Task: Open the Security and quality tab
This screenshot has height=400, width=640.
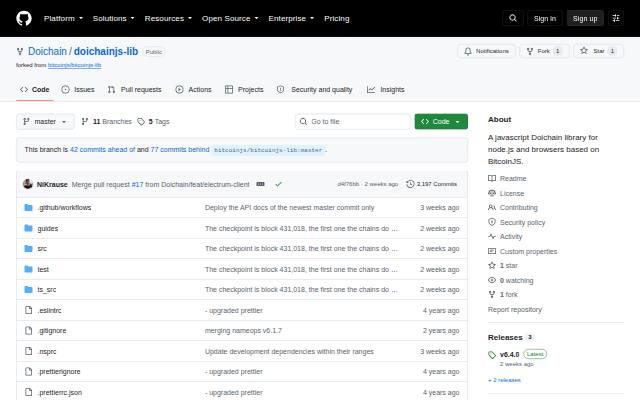Action: tap(314, 89)
